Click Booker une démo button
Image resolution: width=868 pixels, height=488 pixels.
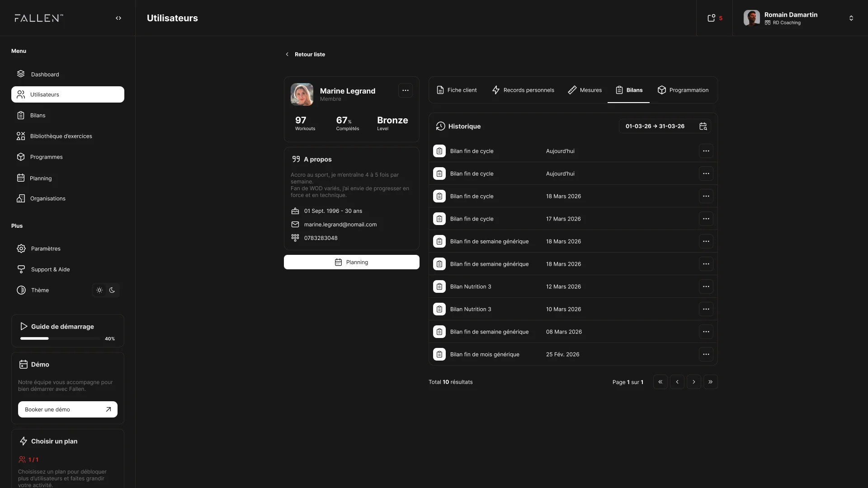pyautogui.click(x=68, y=409)
